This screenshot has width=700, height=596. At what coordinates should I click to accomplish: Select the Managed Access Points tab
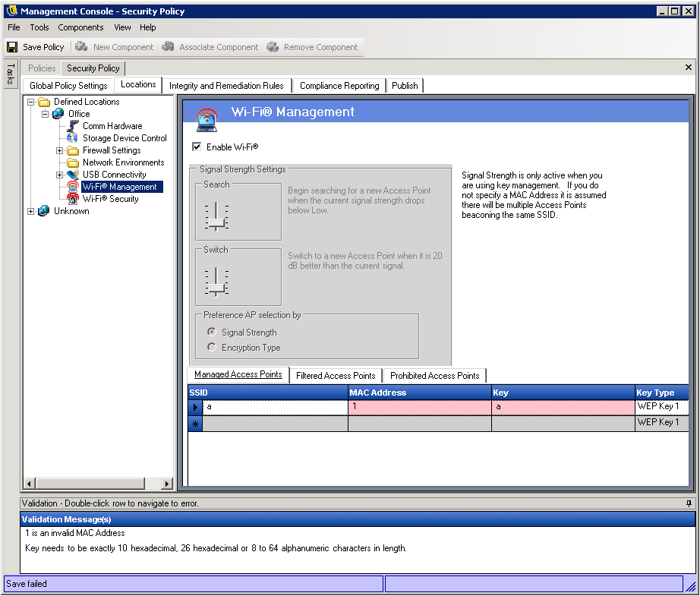click(x=238, y=374)
